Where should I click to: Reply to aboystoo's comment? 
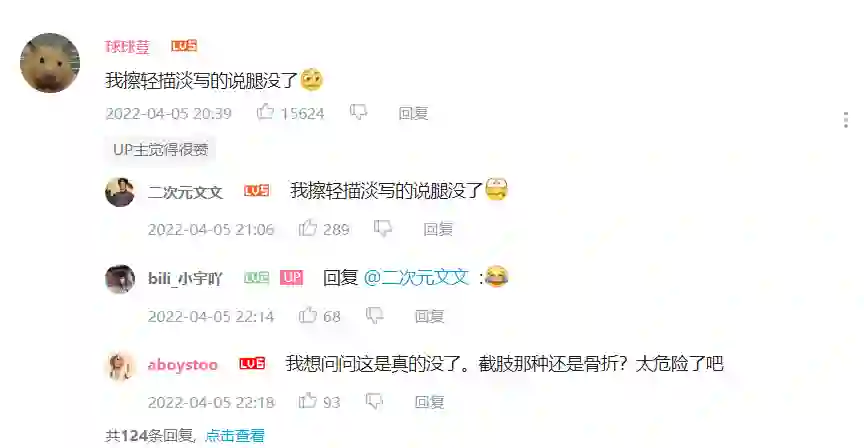click(x=429, y=402)
